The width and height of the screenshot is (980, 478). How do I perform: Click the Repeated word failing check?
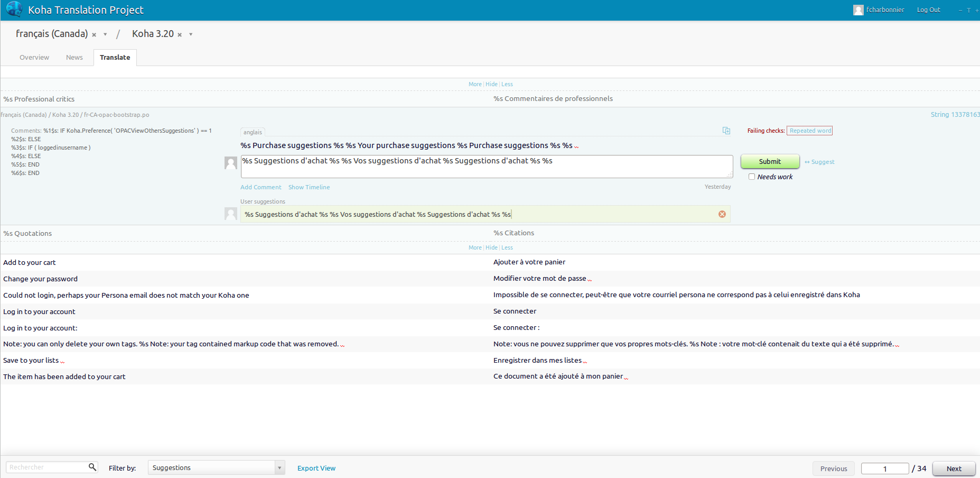pyautogui.click(x=810, y=131)
